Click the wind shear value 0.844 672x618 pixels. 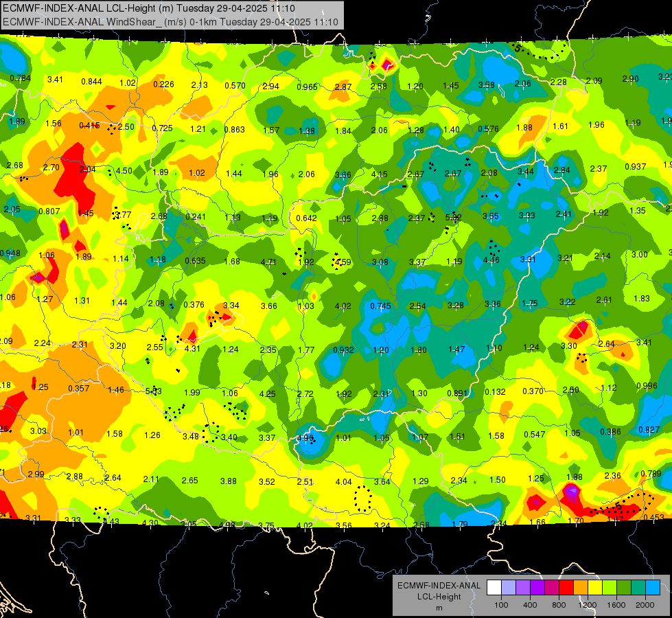(92, 82)
